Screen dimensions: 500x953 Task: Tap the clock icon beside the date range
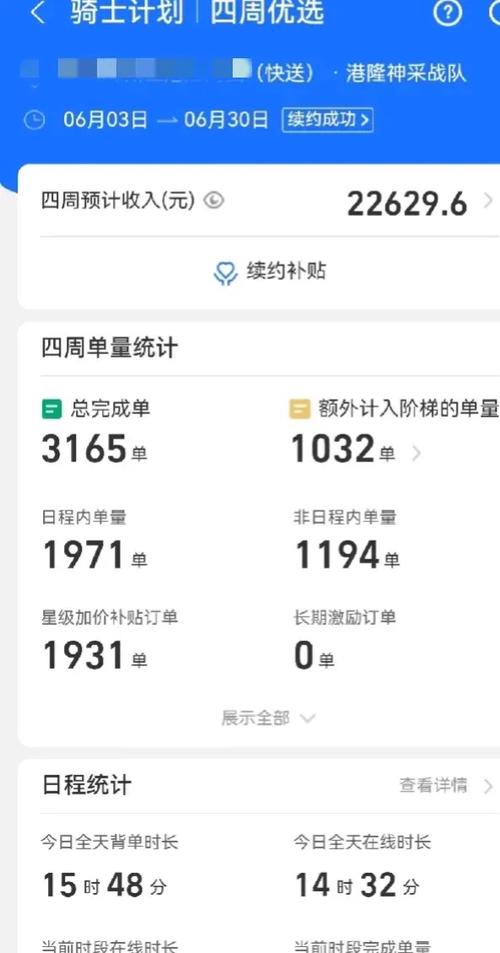(34, 120)
